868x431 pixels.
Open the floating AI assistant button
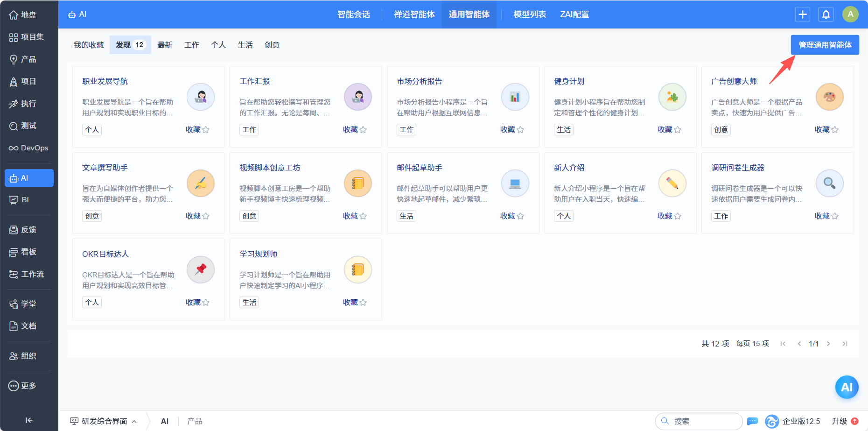click(847, 387)
